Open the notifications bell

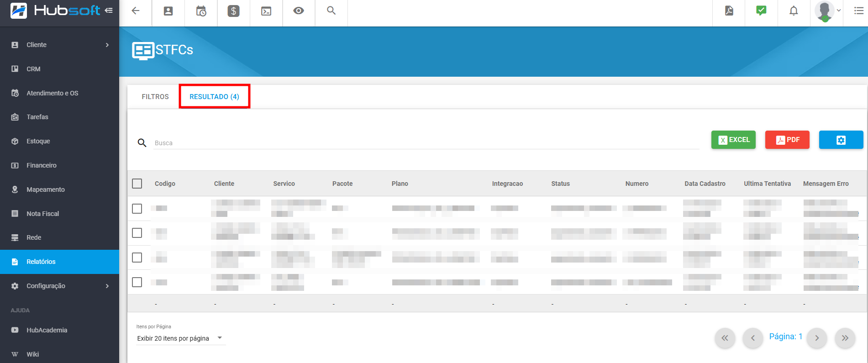coord(794,11)
